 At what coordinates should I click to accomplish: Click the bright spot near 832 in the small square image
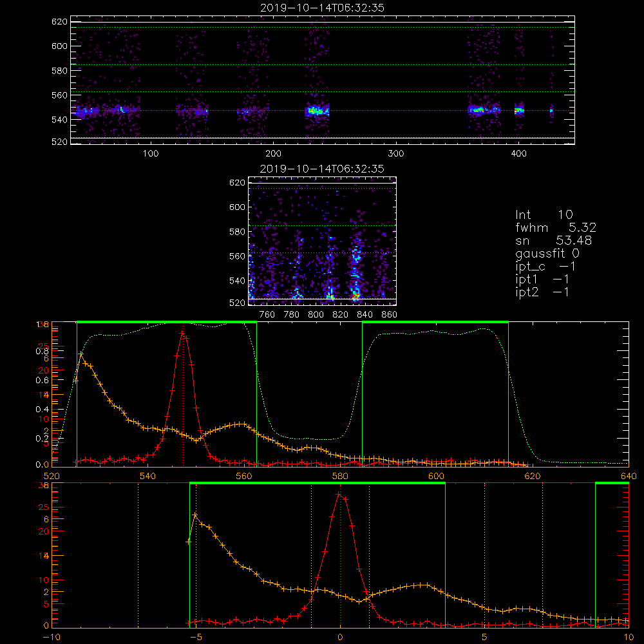[356, 296]
